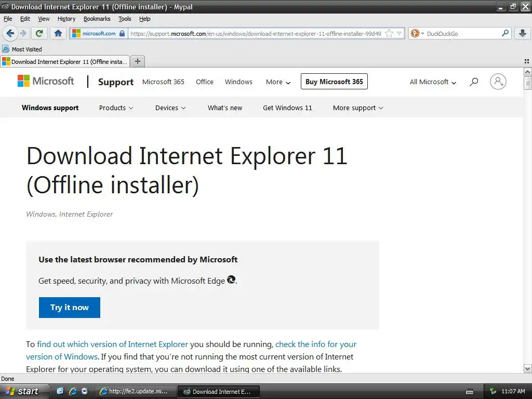Screen dimensions: 532x399
Task: Open the tab groups grid icon
Action: click(527, 61)
